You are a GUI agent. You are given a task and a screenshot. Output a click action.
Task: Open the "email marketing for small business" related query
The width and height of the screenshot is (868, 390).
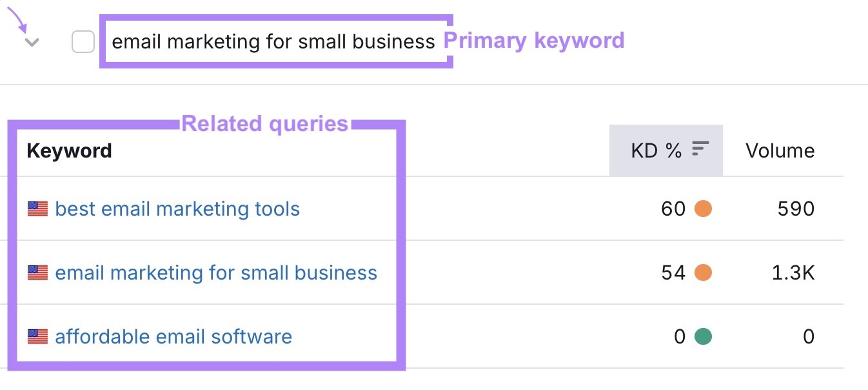217,272
